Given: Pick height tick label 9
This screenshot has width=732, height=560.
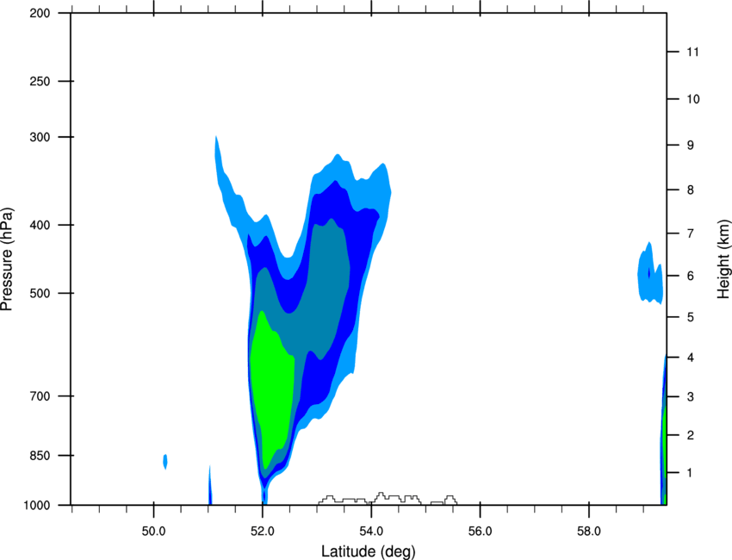Looking at the screenshot, I should coord(691,146).
